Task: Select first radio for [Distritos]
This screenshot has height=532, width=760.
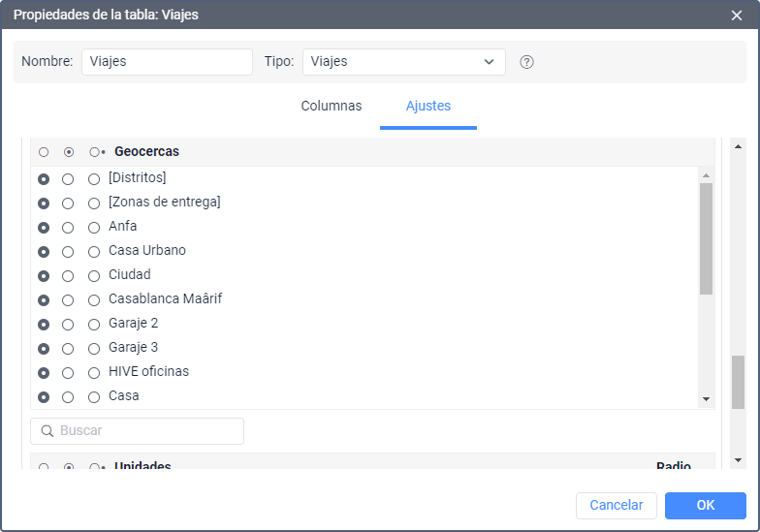Action: coord(44,179)
